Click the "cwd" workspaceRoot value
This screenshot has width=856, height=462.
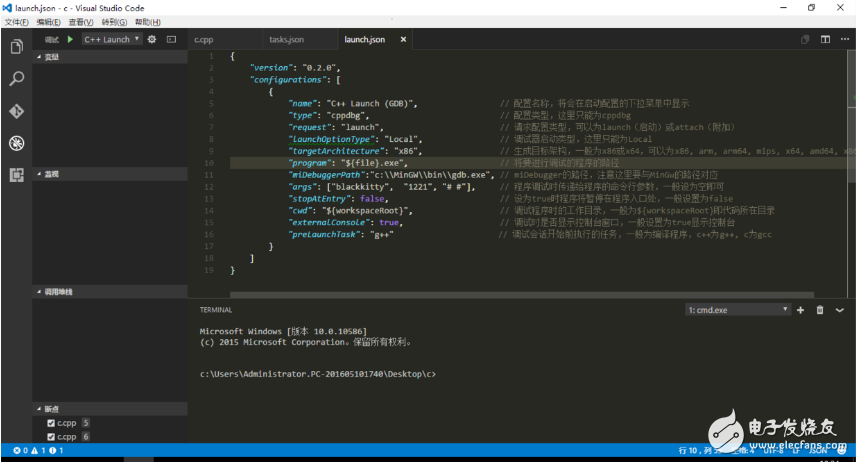click(365, 211)
